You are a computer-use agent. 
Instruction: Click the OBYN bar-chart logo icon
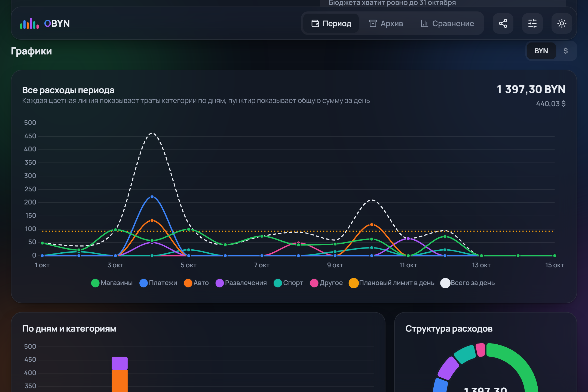[x=29, y=23]
